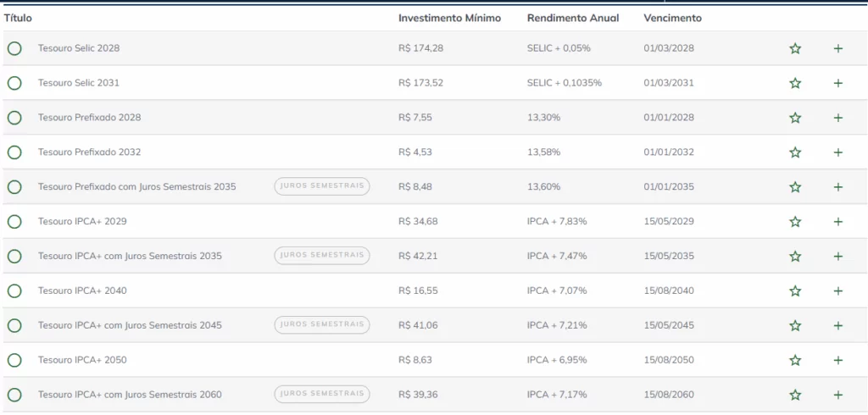Star the Tesouro IPCA+ 2029 row
The height and width of the screenshot is (415, 868).
point(795,221)
